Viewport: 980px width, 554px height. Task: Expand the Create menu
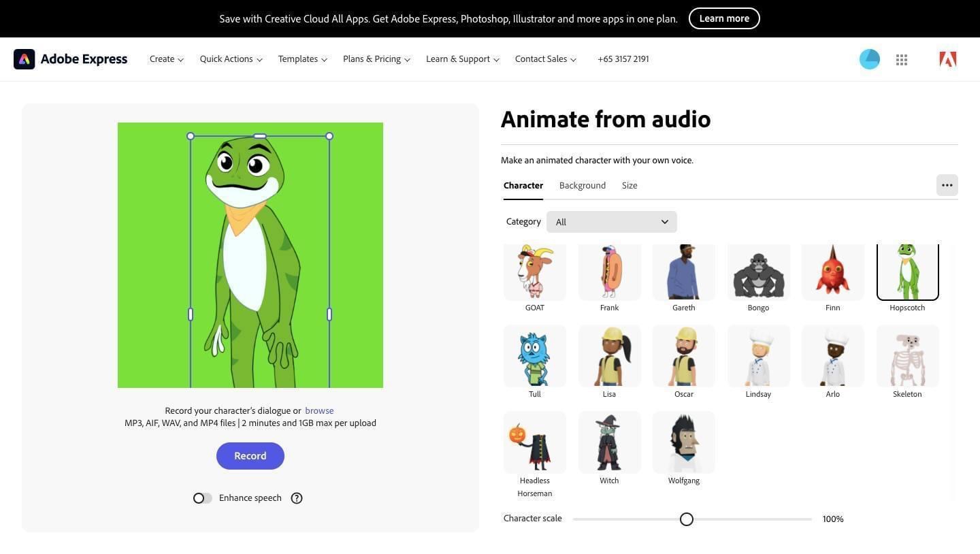pyautogui.click(x=167, y=59)
